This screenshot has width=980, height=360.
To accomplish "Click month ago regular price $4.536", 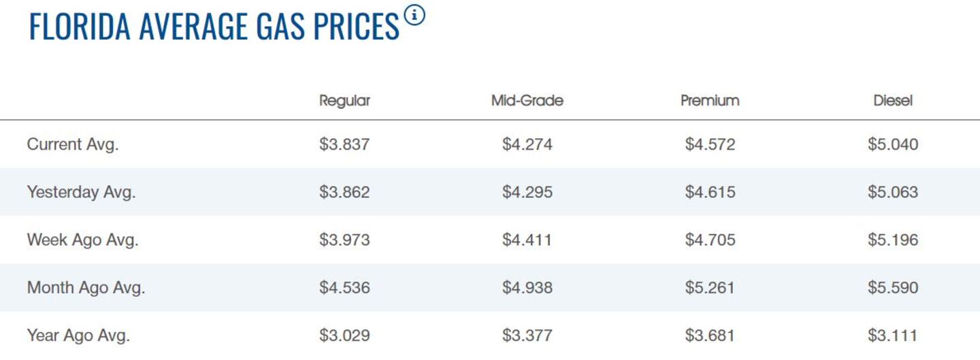I will click(x=344, y=287).
